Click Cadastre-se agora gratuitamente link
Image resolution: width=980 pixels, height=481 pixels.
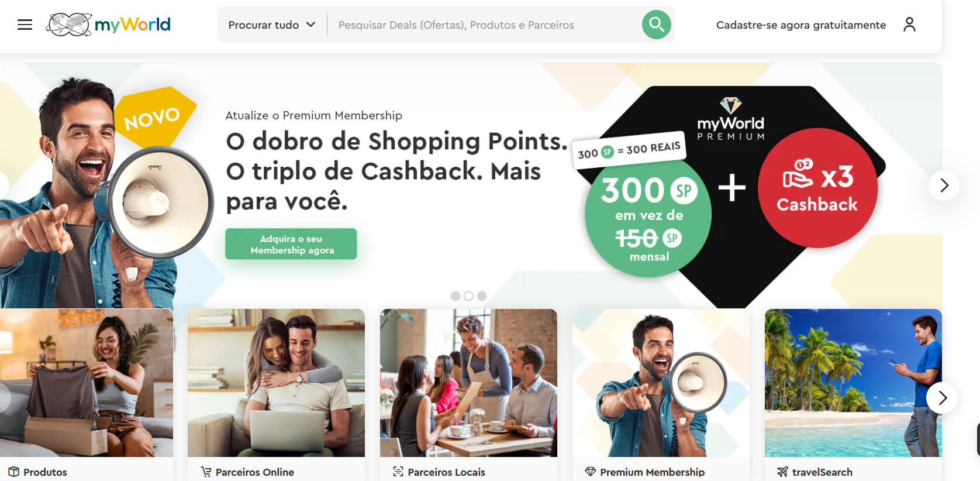pyautogui.click(x=801, y=25)
